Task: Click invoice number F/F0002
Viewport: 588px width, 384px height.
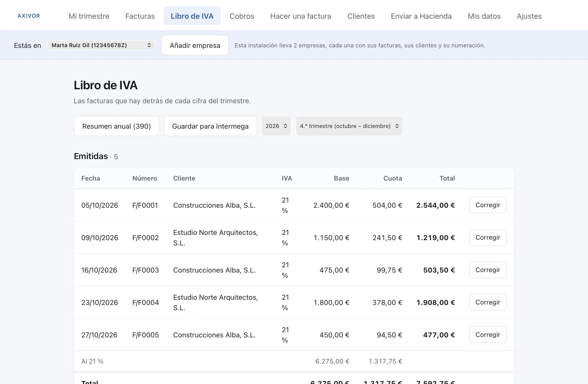Action: [146, 238]
